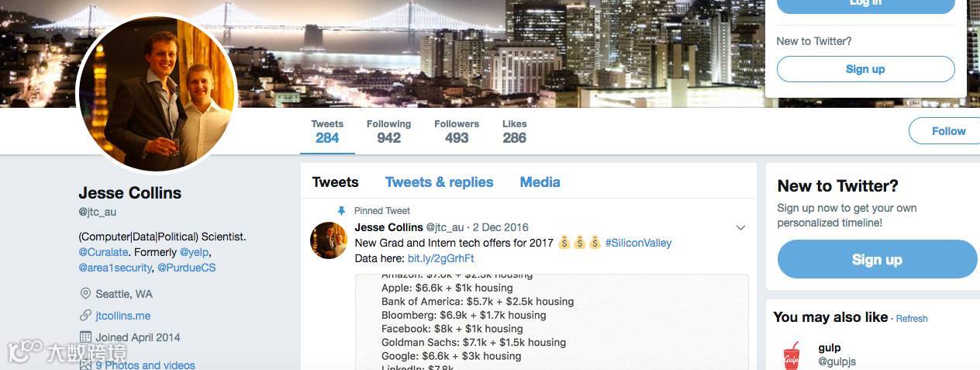Click the location pin icon beside Seattle, WA
The width and height of the screenshot is (980, 370).
pyautogui.click(x=85, y=294)
